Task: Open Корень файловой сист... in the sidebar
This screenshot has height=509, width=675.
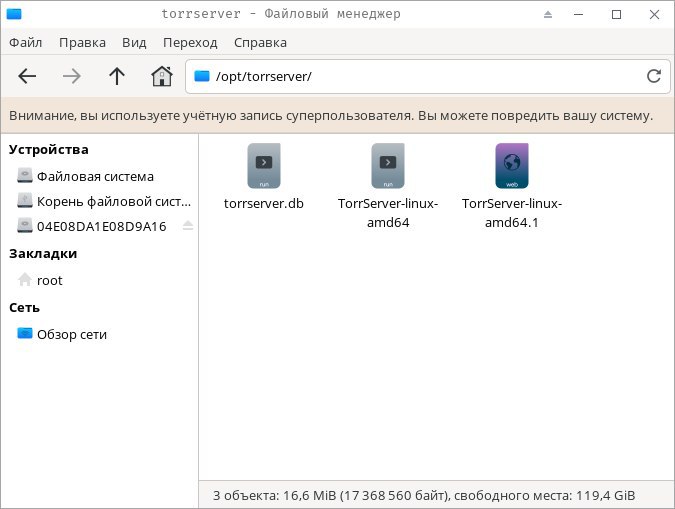Action: 114,202
